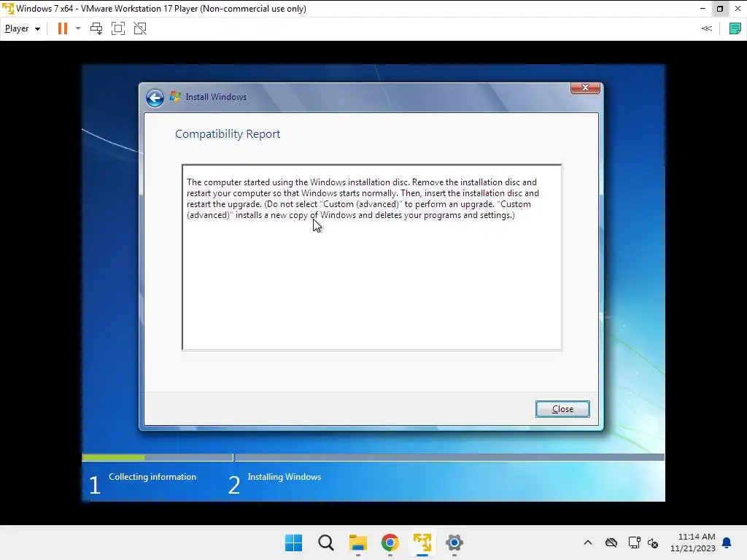The width and height of the screenshot is (747, 560).
Task: Open Google Chrome from taskbar
Action: (390, 542)
